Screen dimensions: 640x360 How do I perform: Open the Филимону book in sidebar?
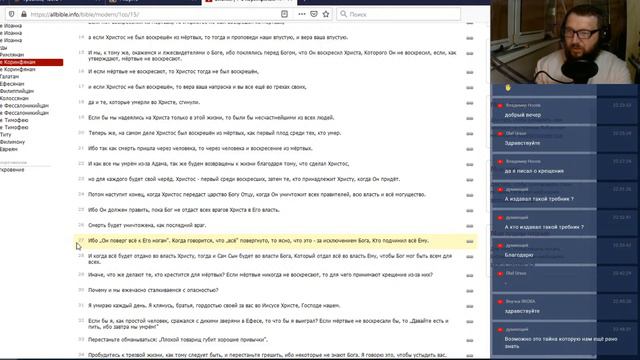[x=12, y=142]
